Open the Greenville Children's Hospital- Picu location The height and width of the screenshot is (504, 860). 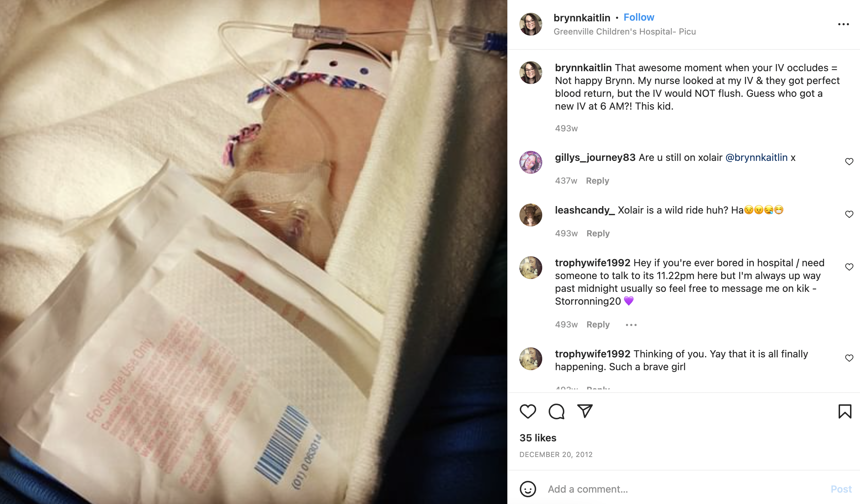click(625, 32)
